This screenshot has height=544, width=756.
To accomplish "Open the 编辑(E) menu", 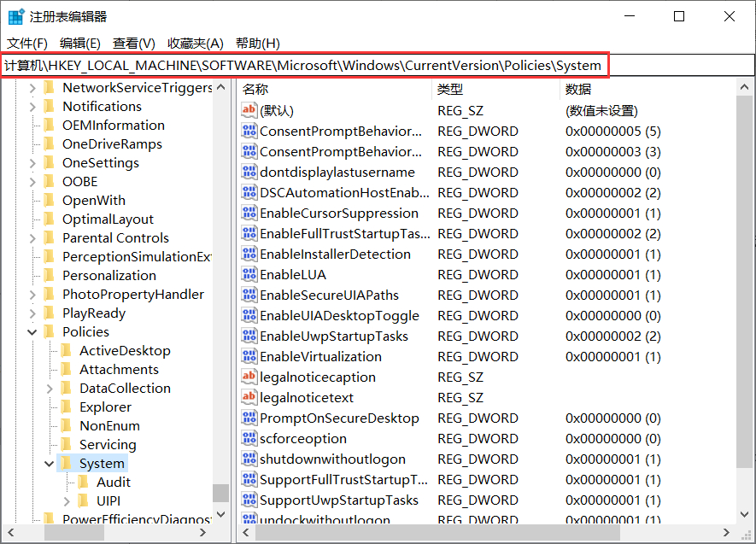I will [x=79, y=43].
